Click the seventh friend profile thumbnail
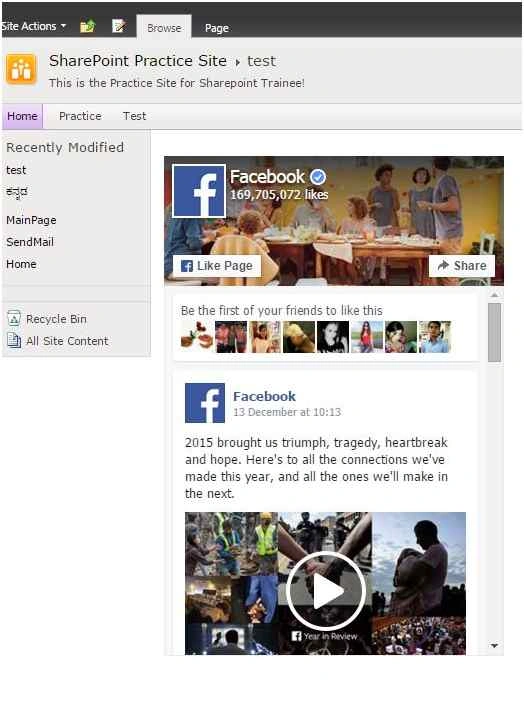Screen dimensions: 524x710 tap(401, 337)
